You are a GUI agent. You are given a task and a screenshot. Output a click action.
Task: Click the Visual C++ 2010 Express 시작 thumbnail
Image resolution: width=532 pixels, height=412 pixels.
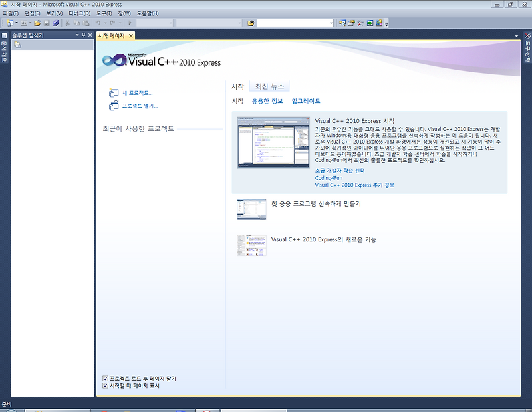[273, 142]
